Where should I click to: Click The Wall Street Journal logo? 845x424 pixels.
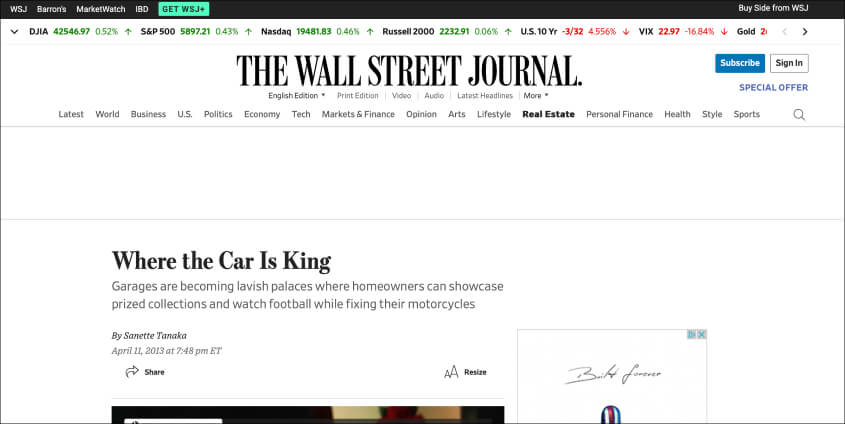[x=409, y=71]
